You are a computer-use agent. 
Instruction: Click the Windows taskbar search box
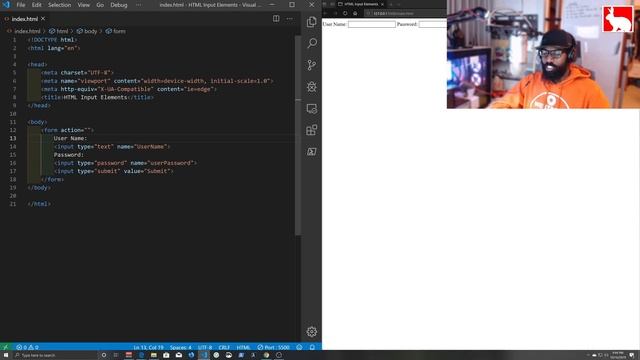55,355
